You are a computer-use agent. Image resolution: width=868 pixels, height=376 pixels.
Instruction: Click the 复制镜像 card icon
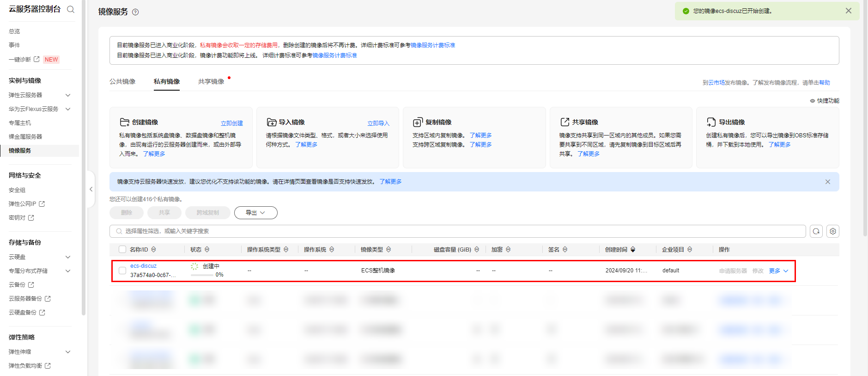tap(418, 122)
